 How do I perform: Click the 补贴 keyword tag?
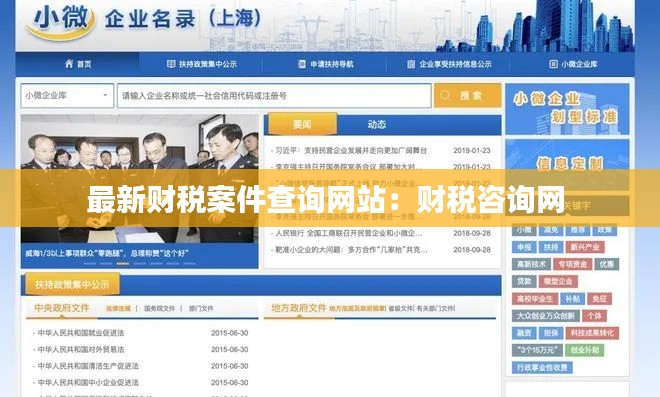click(572, 299)
